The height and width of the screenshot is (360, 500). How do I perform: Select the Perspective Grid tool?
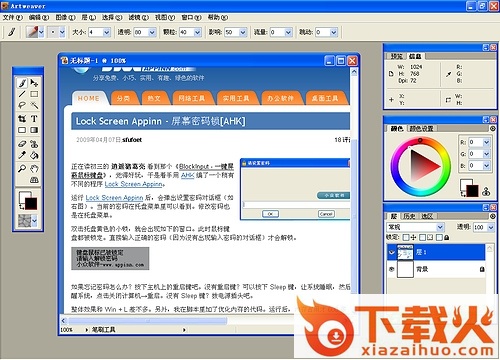coord(34,180)
